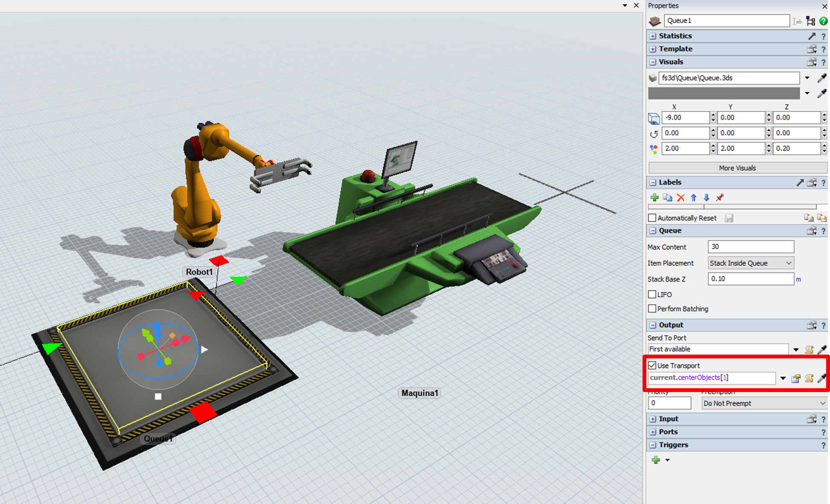The height and width of the screenshot is (504, 830).
Task: Collapse the Visuals section
Action: pyautogui.click(x=653, y=62)
